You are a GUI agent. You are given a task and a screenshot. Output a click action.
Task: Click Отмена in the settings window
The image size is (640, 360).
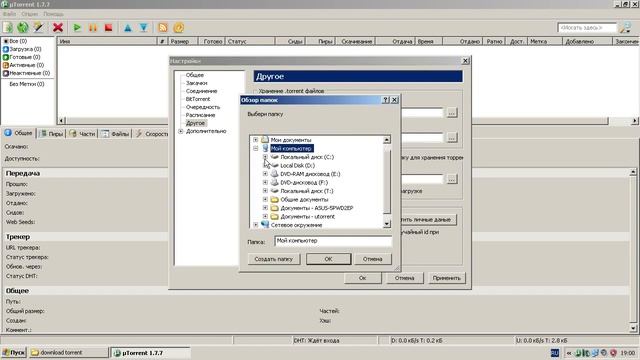pyautogui.click(x=404, y=278)
